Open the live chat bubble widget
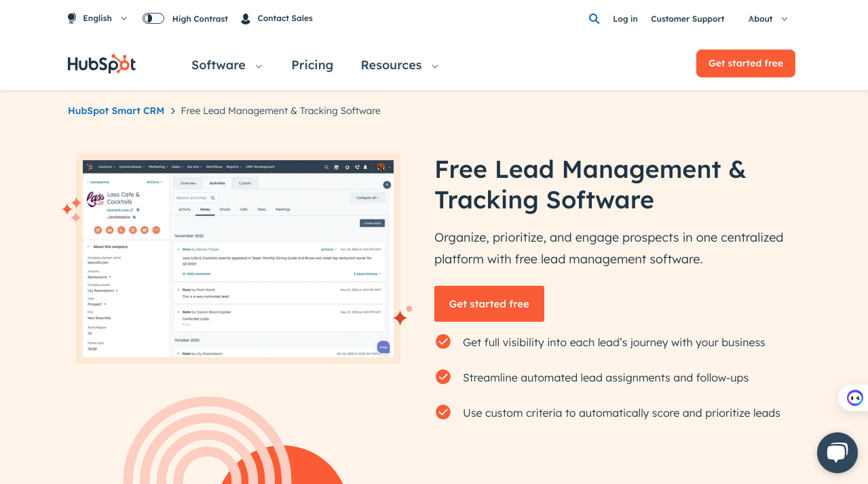The width and height of the screenshot is (868, 484). pos(837,453)
